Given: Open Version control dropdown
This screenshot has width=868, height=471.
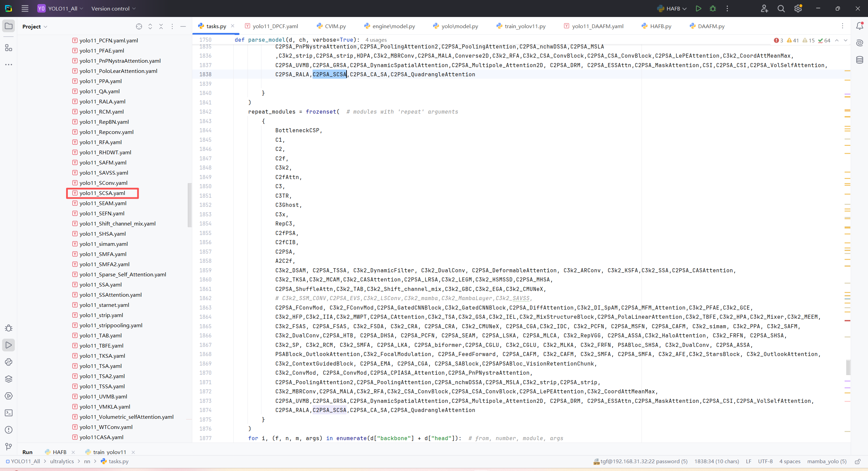Looking at the screenshot, I should pos(113,8).
